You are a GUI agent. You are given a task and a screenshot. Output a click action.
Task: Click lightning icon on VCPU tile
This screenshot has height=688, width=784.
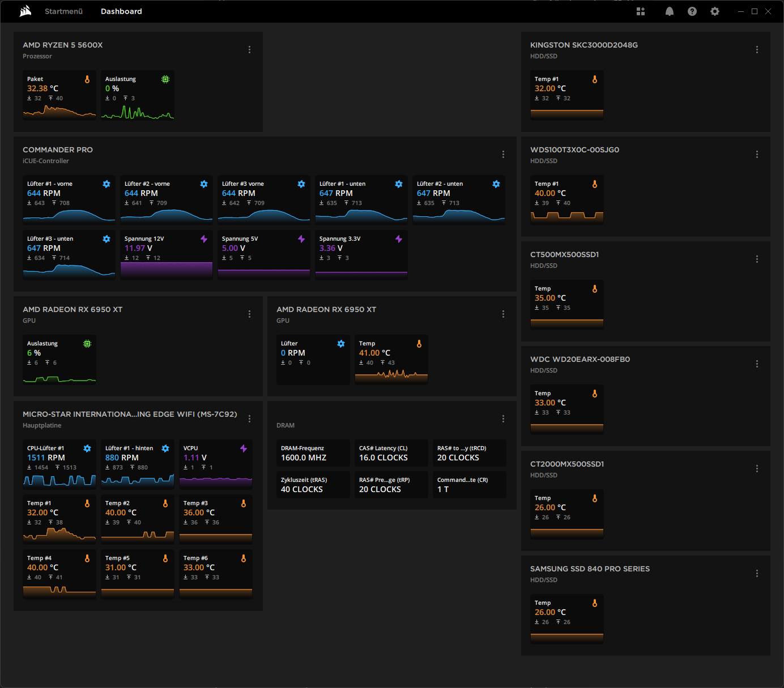(244, 448)
